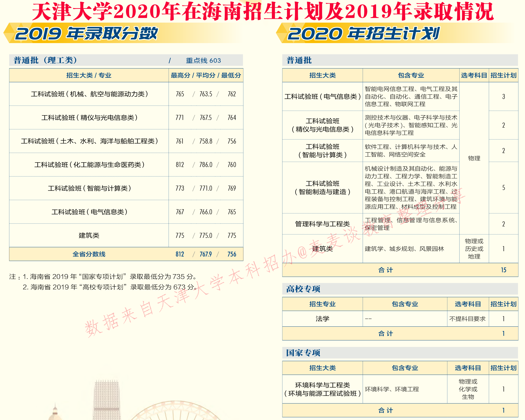Click the 普通批（理工类）header

click(x=45, y=60)
